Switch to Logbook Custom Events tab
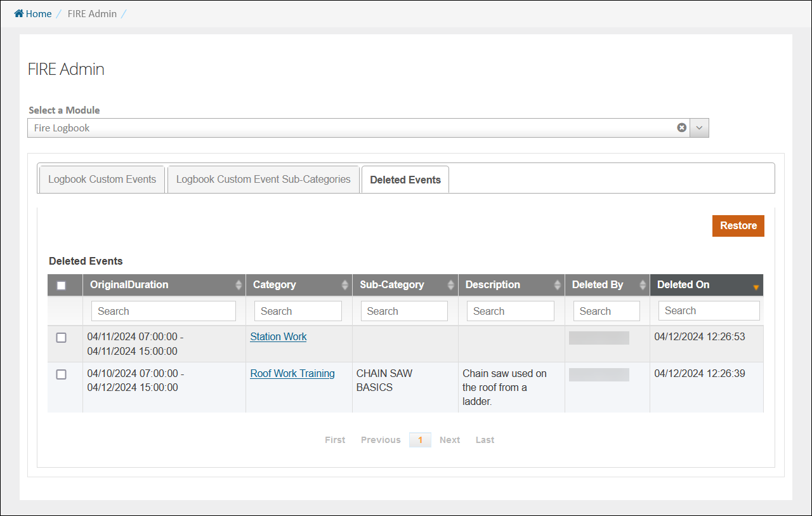The width and height of the screenshot is (812, 516). tap(102, 180)
